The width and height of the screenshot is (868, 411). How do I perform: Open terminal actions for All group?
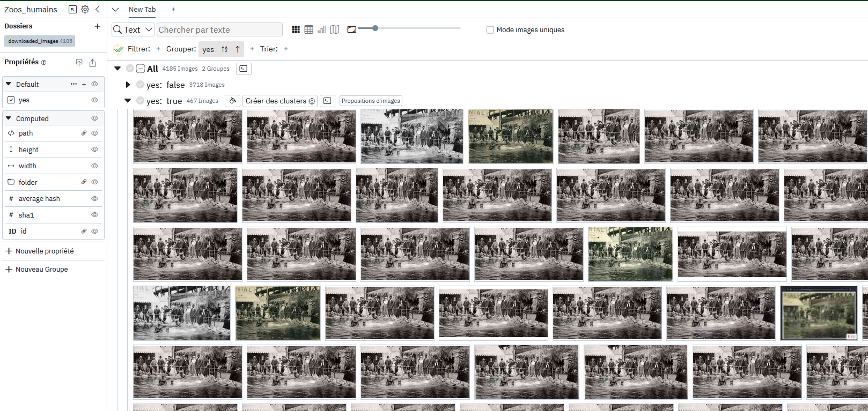point(244,69)
